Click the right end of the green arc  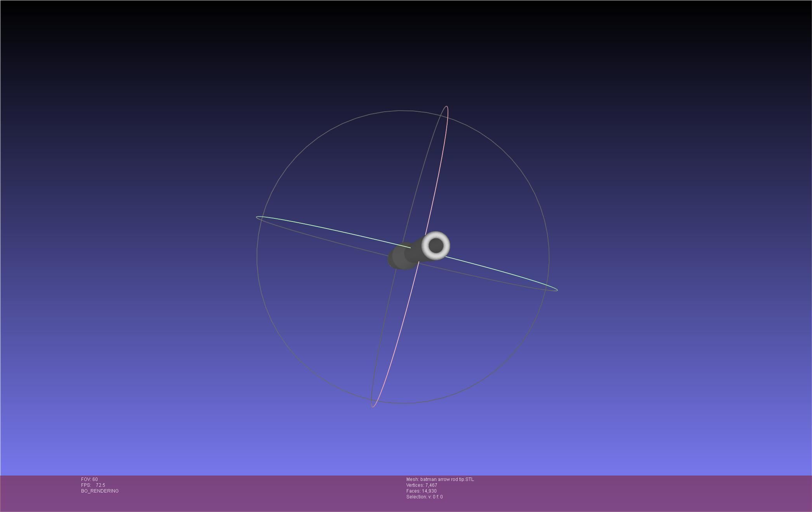557,289
